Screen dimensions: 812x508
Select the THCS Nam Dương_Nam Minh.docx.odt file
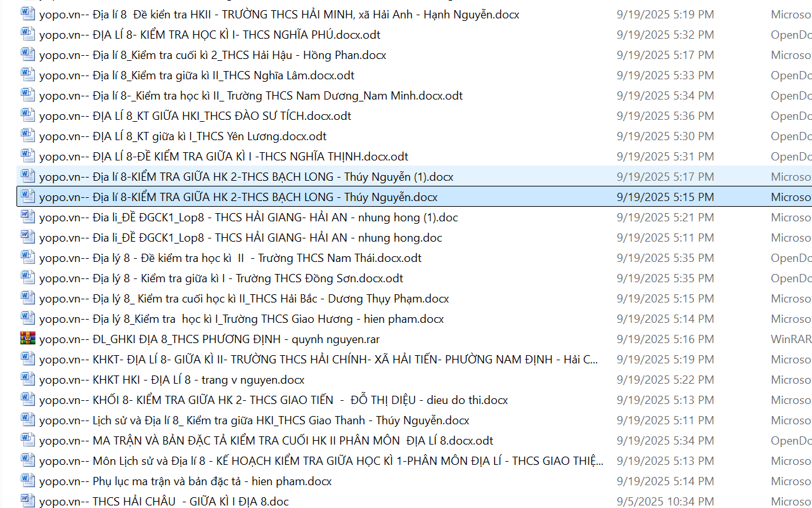click(x=250, y=96)
